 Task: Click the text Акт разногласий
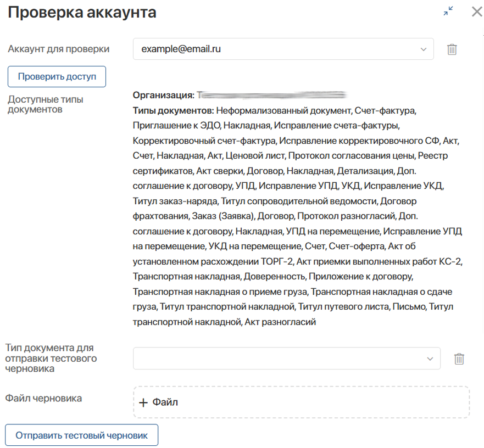point(280,322)
